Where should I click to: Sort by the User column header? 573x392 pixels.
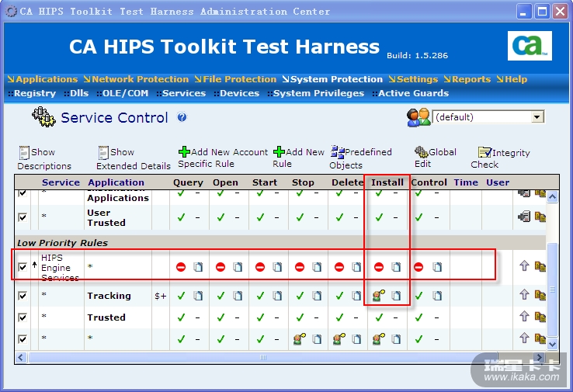coord(498,182)
